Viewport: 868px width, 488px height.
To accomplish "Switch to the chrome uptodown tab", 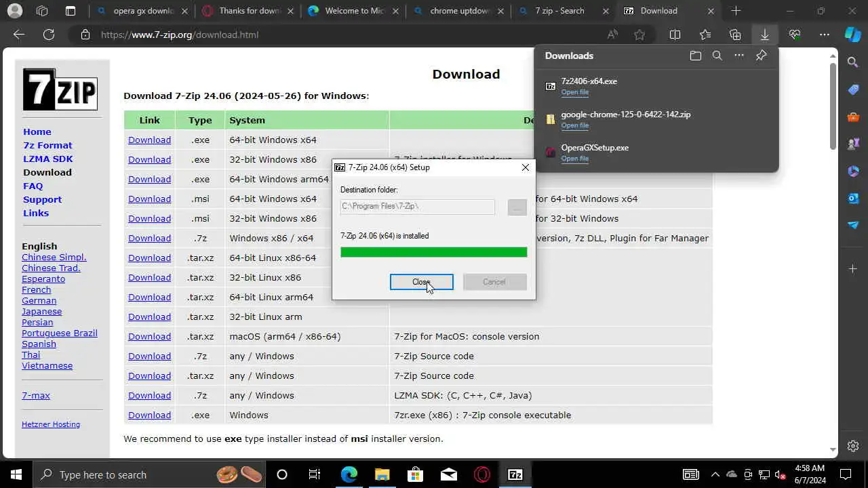I will pyautogui.click(x=457, y=11).
